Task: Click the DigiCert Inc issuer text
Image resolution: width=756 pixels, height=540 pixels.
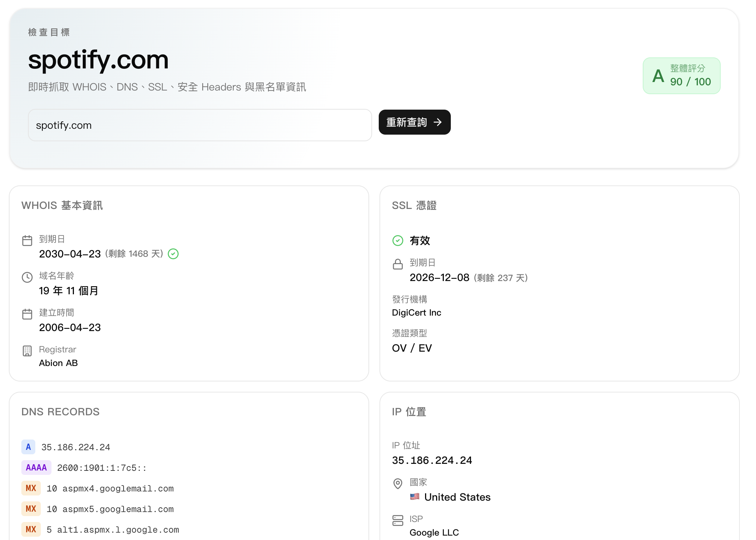Action: coord(417,313)
